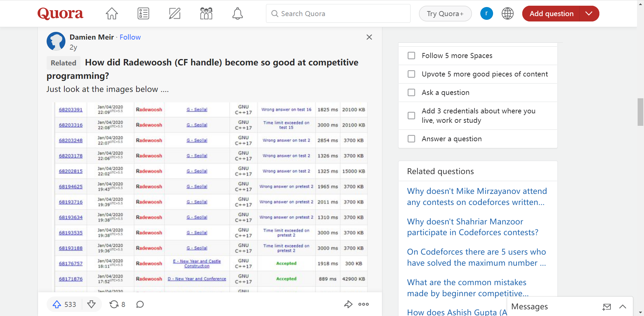Compose a new message icon
The image size is (644, 316).
[x=607, y=307]
